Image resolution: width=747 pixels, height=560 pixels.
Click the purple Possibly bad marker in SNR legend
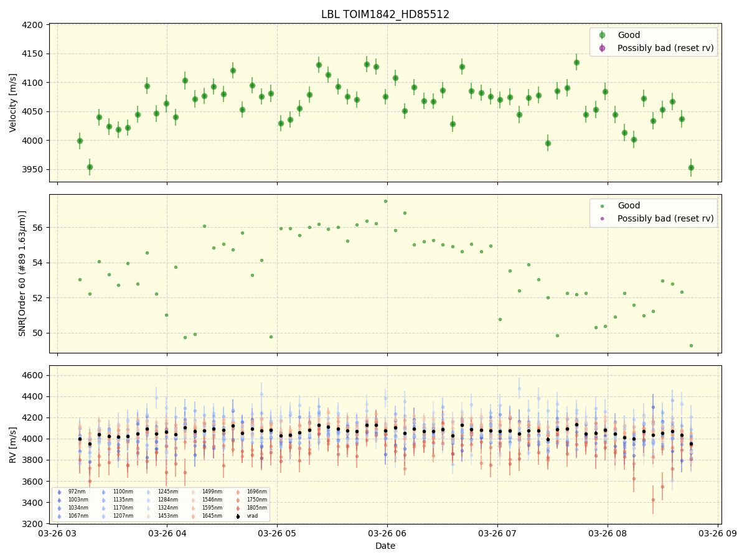tap(602, 218)
